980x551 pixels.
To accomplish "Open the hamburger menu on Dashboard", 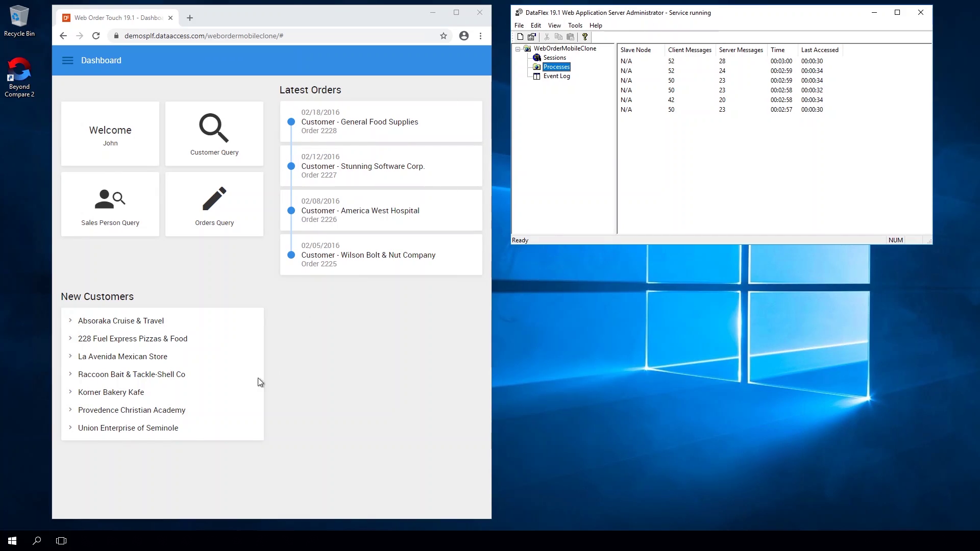I will click(67, 60).
